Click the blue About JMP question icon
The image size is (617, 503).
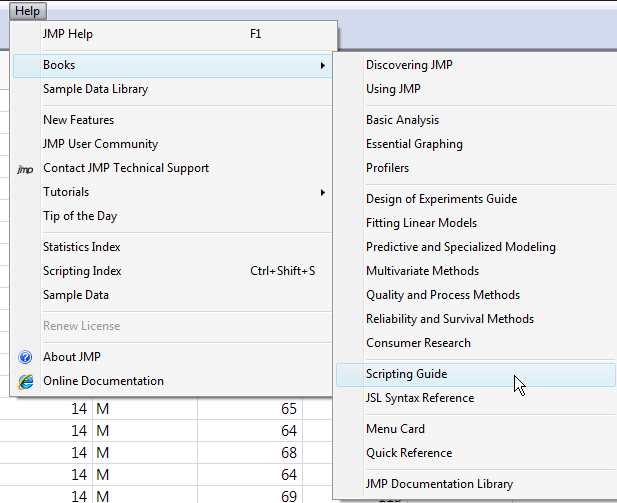tap(26, 357)
